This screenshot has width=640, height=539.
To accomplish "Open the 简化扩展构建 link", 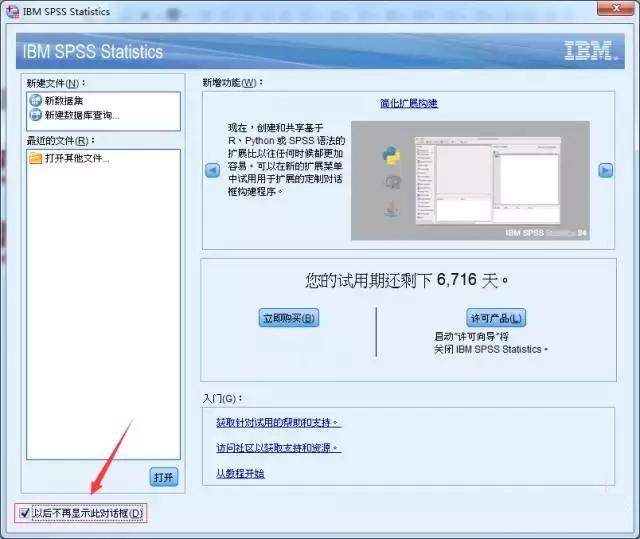I will (x=409, y=103).
